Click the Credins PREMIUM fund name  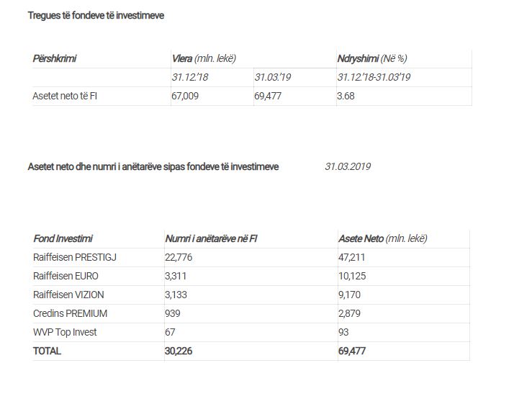pyautogui.click(x=70, y=313)
